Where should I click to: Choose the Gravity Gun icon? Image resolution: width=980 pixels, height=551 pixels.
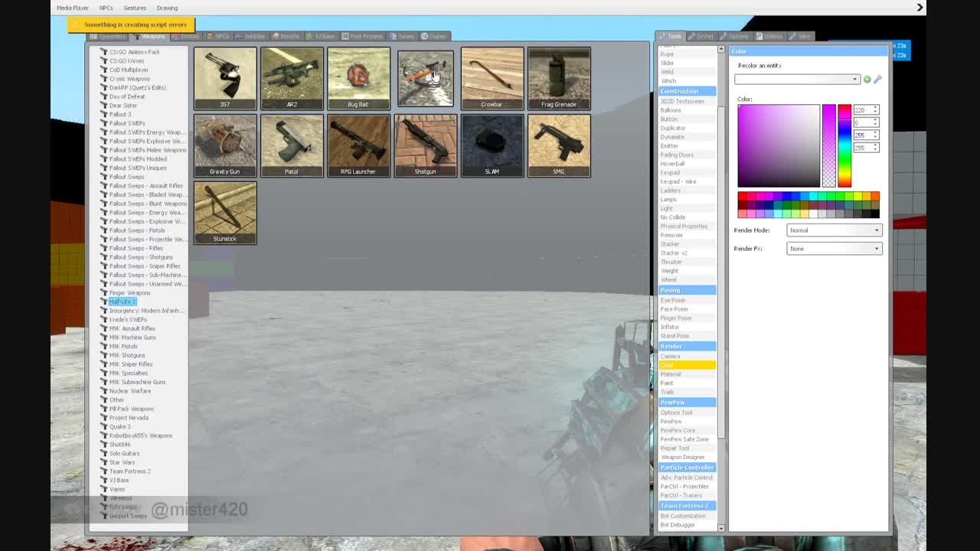pos(225,145)
